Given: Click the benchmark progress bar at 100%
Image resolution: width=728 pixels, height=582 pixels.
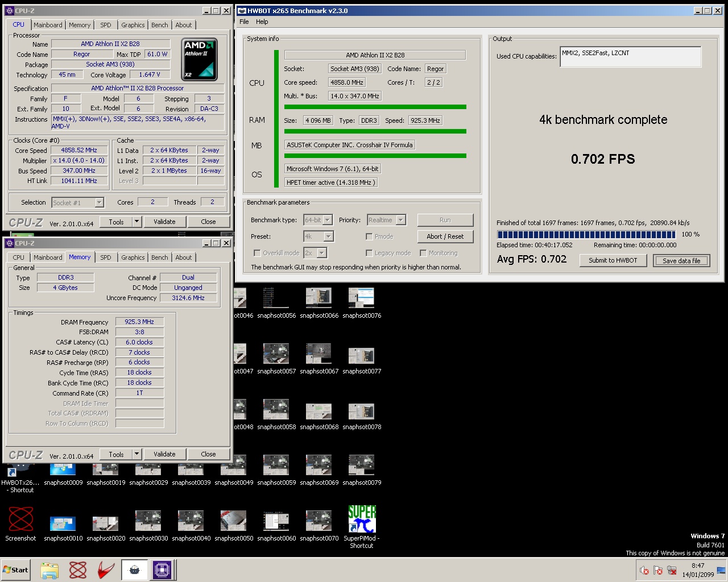Looking at the screenshot, I should 587,234.
